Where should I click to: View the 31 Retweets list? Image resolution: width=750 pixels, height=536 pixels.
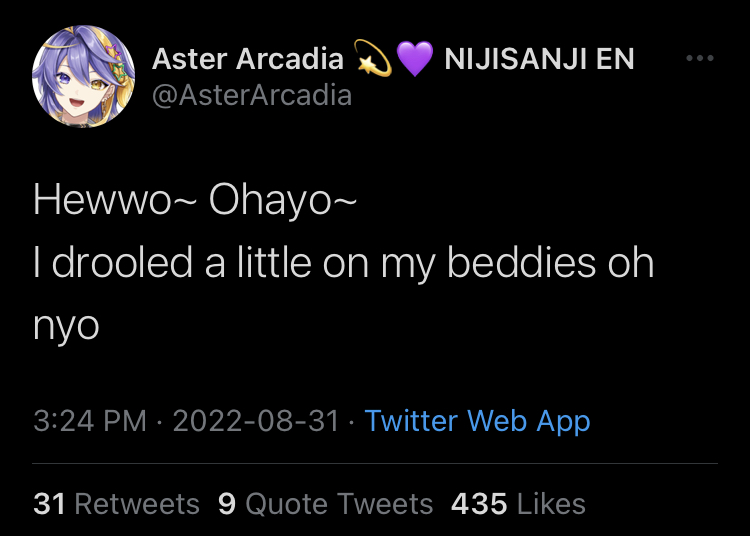116,503
